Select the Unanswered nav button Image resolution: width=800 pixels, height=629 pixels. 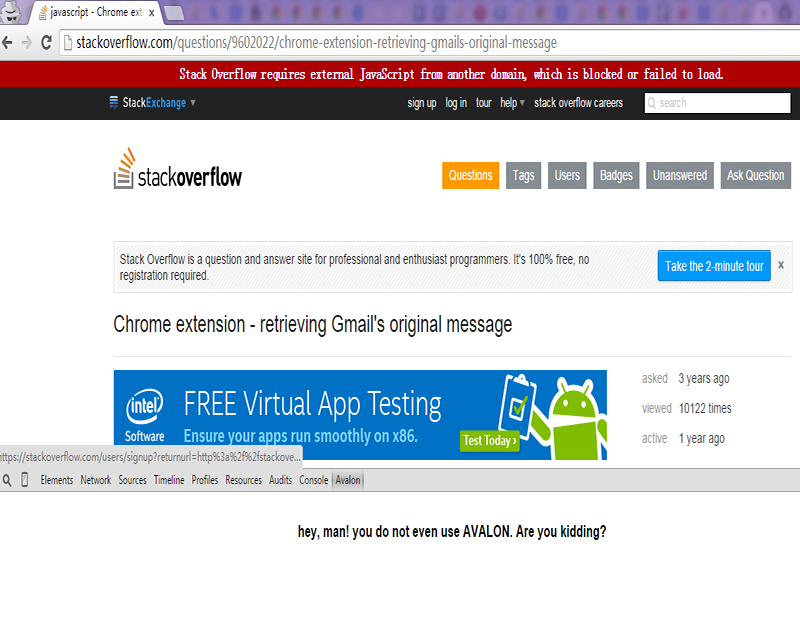point(680,175)
